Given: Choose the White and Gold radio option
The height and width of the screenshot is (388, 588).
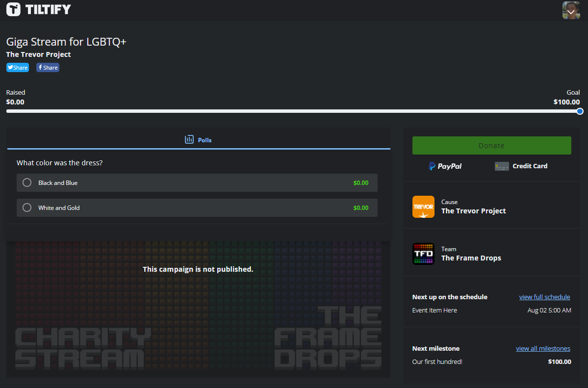Looking at the screenshot, I should click(x=27, y=207).
